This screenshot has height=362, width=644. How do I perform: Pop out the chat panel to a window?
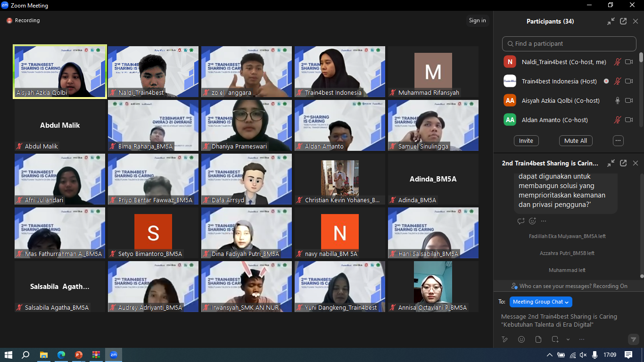click(x=623, y=163)
